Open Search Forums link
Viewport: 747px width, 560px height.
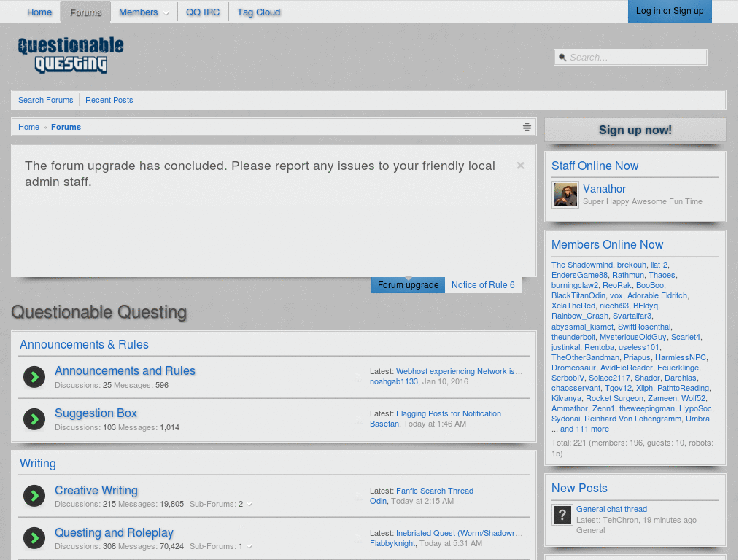[46, 100]
